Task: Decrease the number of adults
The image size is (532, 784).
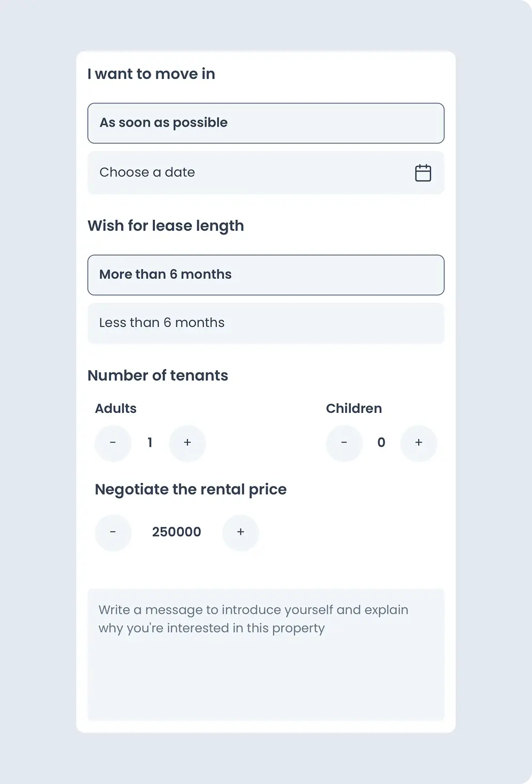Action: pos(113,443)
